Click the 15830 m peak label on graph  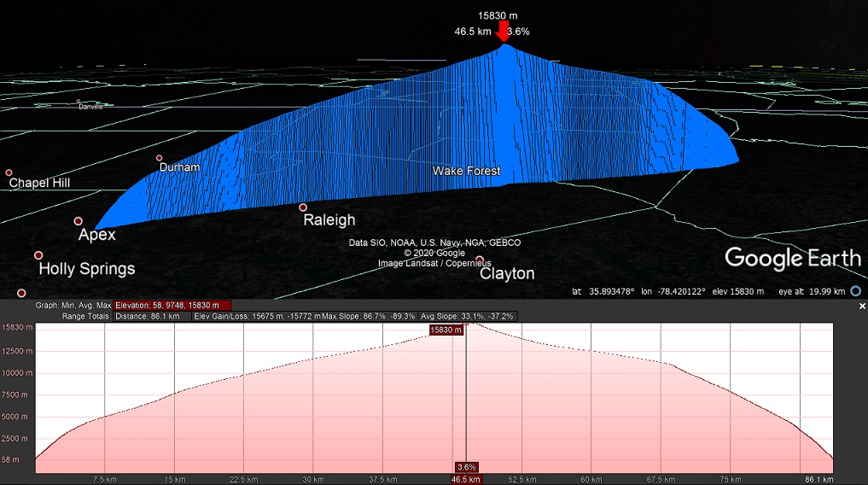(446, 330)
